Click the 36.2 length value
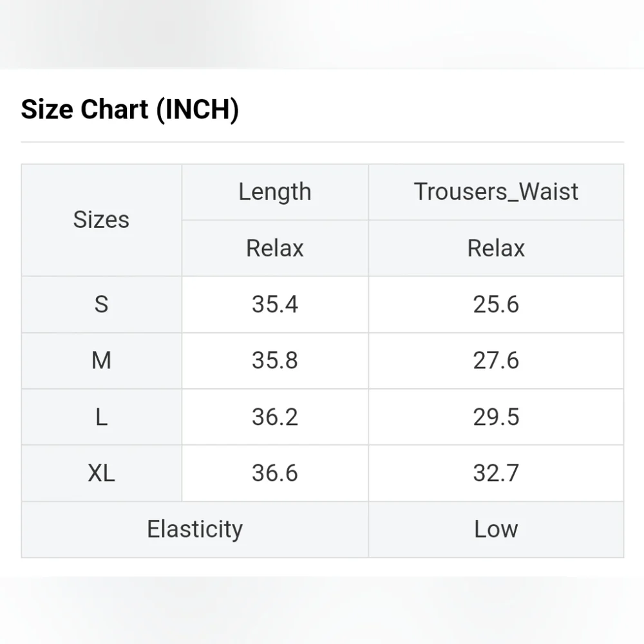 [x=275, y=417]
